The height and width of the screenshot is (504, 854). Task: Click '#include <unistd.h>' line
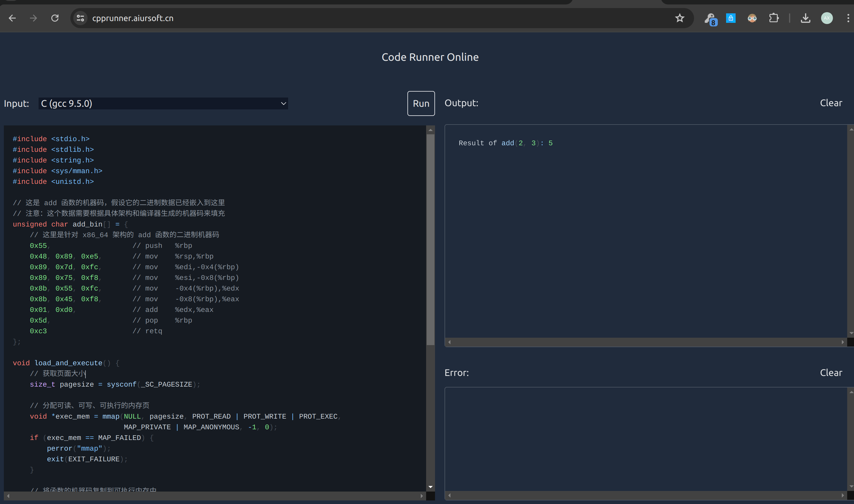tap(53, 182)
